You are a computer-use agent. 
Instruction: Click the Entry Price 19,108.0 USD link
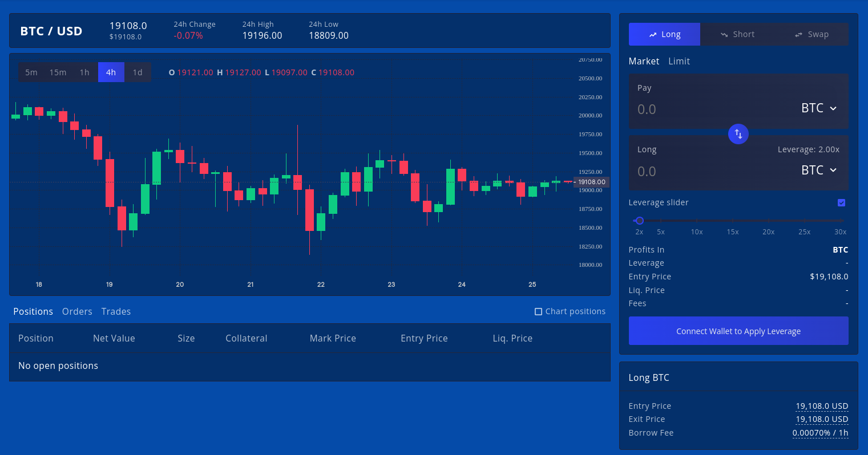click(822, 406)
